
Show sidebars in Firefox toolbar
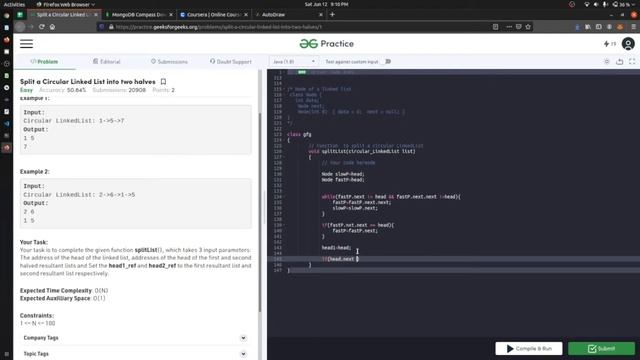pyautogui.click(x=598, y=27)
